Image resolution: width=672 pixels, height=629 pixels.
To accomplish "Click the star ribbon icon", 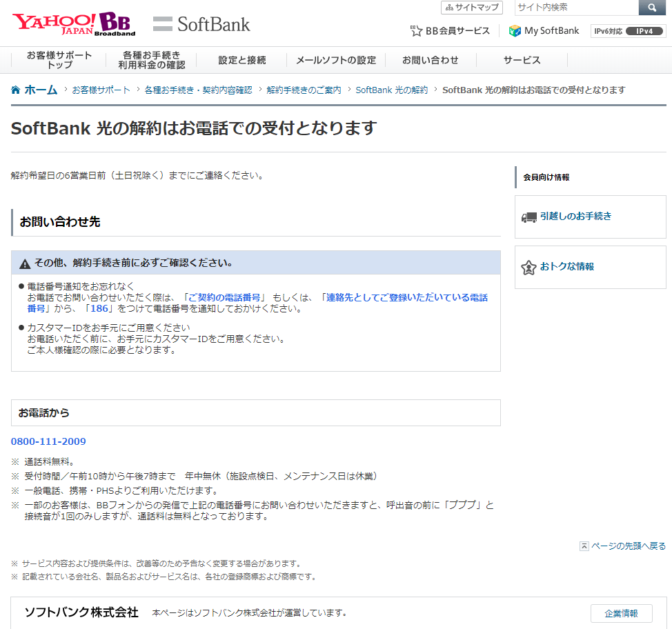I will click(528, 268).
